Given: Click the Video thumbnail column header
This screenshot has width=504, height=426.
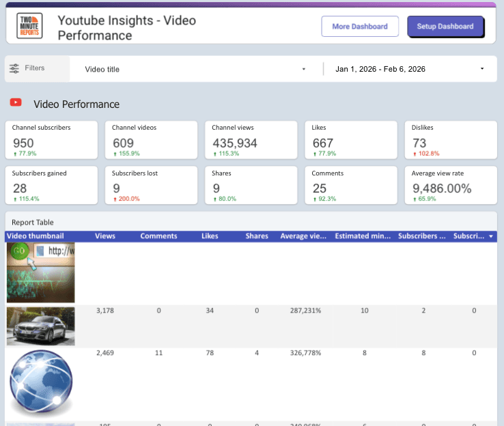Looking at the screenshot, I should pos(36,236).
